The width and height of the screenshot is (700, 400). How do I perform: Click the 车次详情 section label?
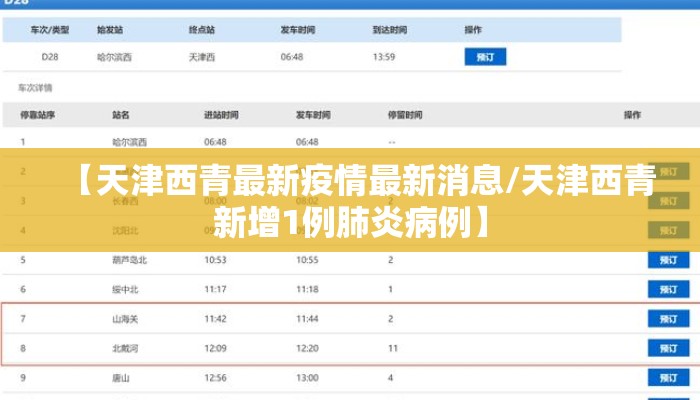click(36, 88)
